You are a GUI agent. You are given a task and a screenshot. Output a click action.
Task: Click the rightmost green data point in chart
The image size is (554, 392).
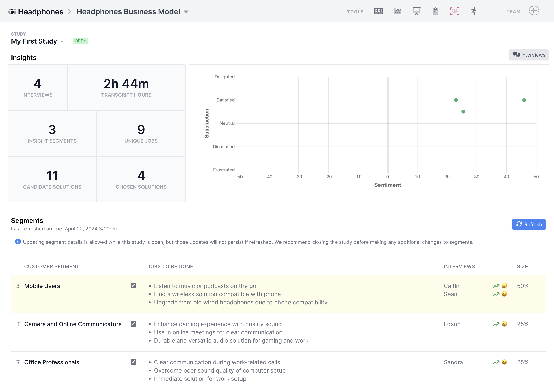point(524,100)
